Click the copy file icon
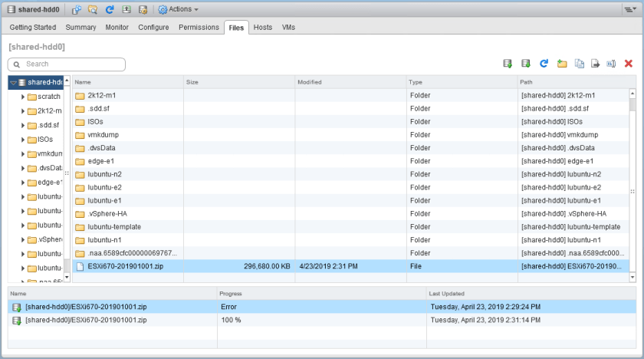The image size is (644, 359). pos(580,64)
